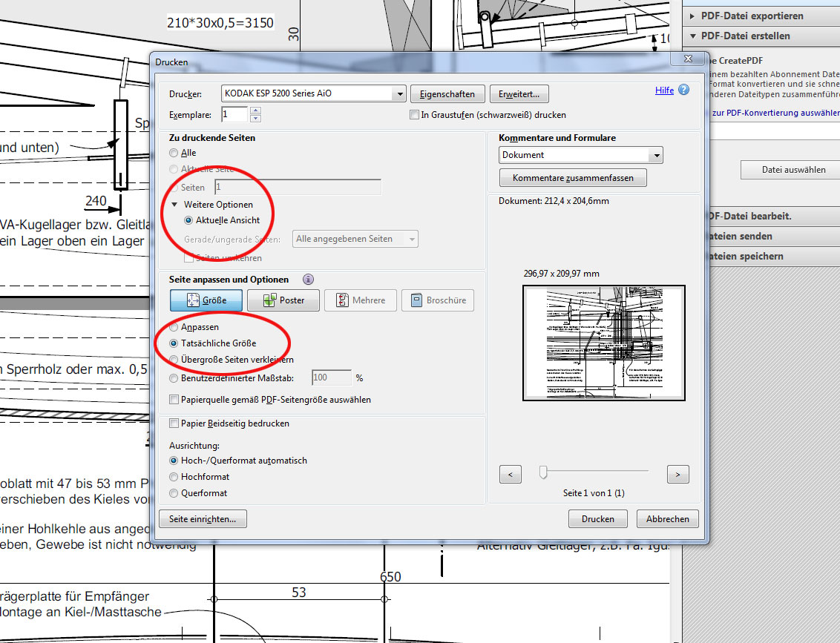This screenshot has width=840, height=643.
Task: Click the next page arrow under preview
Action: point(677,474)
